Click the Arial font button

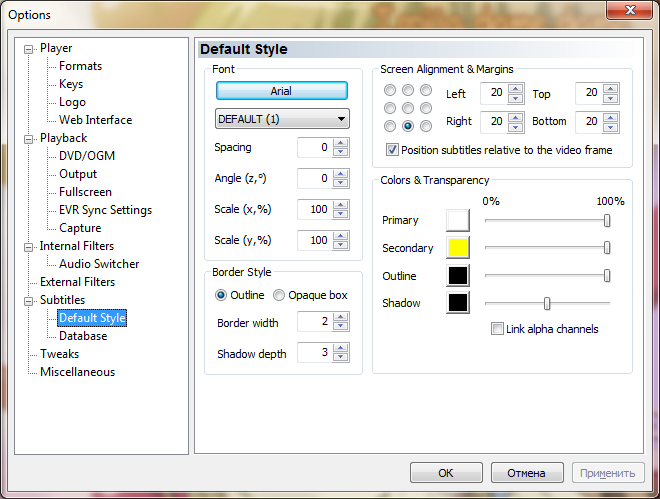click(281, 91)
